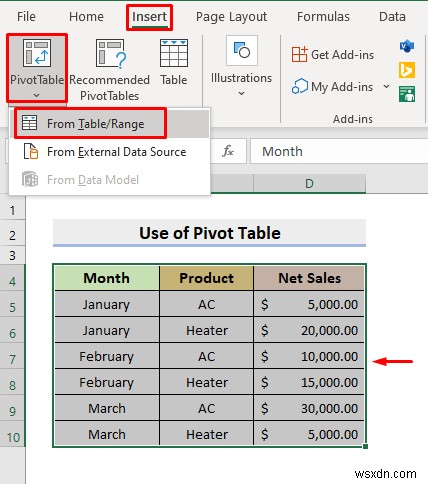Switch to the Page Layout tab
This screenshot has width=428, height=484.
tap(231, 17)
